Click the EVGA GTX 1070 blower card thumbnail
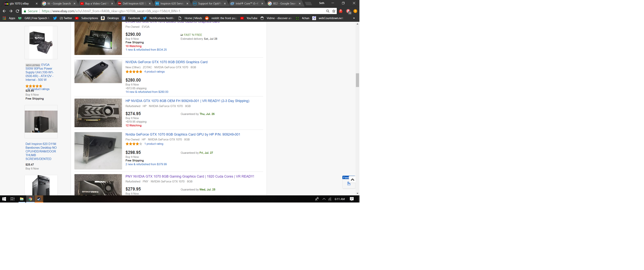The height and width of the screenshot is (270, 644). click(x=98, y=38)
